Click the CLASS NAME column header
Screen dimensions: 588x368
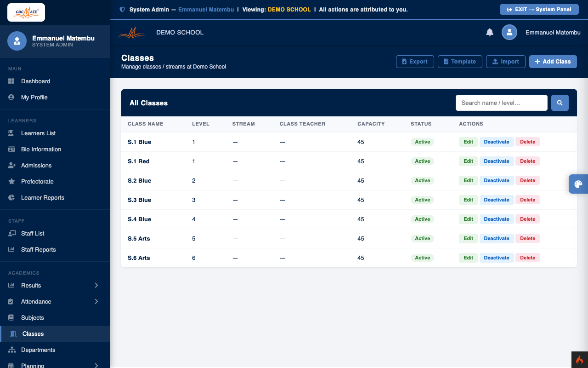(146, 124)
